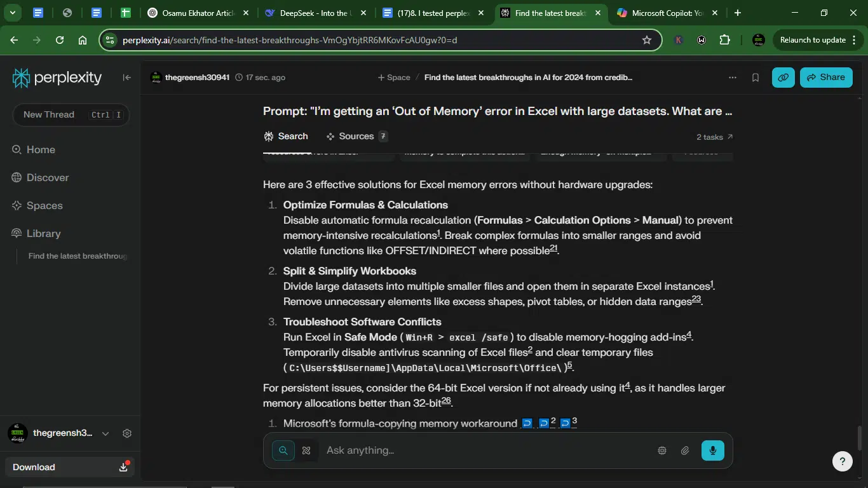Collapse the left sidebar

click(127, 78)
